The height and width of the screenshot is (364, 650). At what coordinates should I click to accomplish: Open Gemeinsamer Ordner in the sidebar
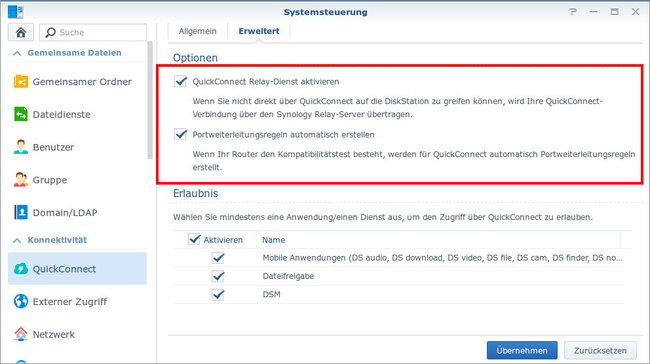tap(77, 82)
